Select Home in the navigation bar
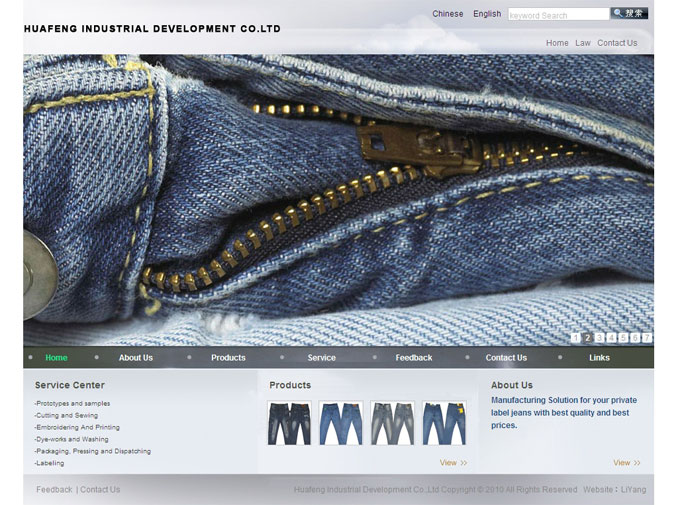The height and width of the screenshot is (505, 680). click(x=56, y=358)
